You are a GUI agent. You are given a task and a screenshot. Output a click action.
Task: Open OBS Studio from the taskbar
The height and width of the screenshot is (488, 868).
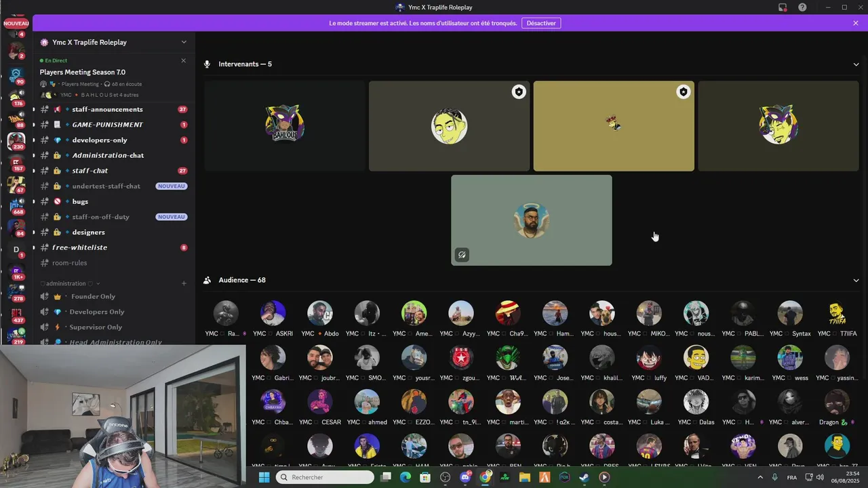click(x=445, y=477)
